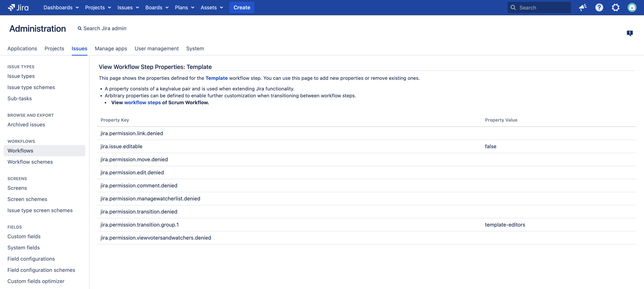The image size is (644, 289).
Task: Select Workflow schemes in sidebar
Action: point(30,162)
